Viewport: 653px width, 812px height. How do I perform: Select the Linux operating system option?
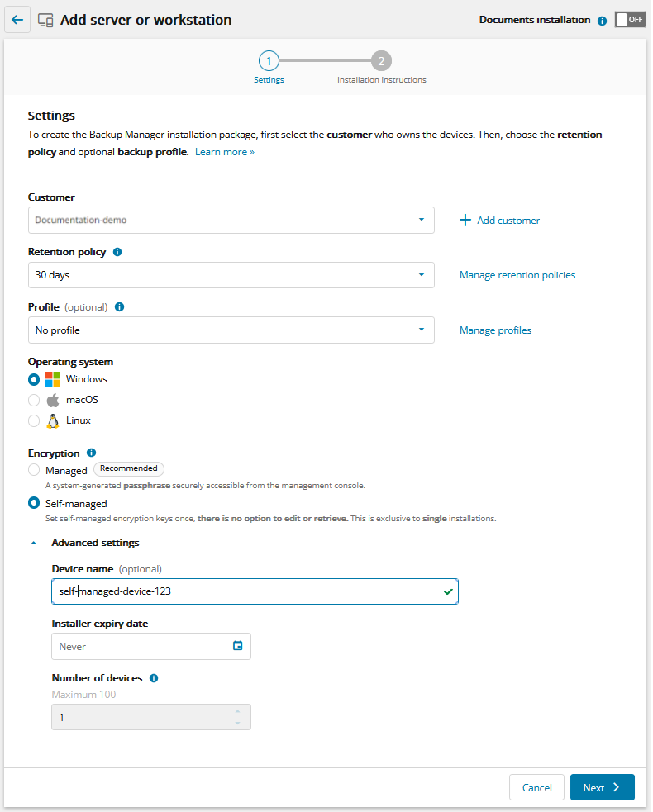(x=34, y=421)
